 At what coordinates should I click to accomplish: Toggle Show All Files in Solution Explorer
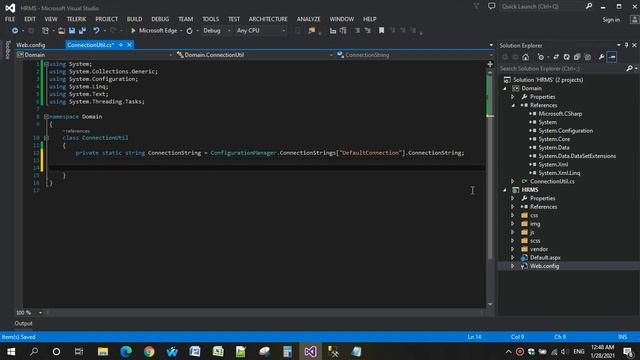[x=588, y=57]
